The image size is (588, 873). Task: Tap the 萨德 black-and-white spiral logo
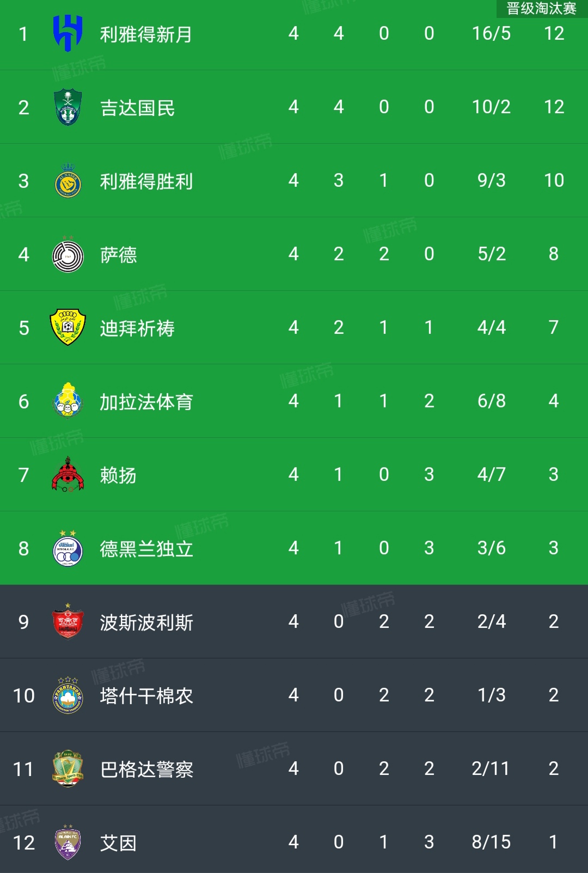click(x=68, y=255)
